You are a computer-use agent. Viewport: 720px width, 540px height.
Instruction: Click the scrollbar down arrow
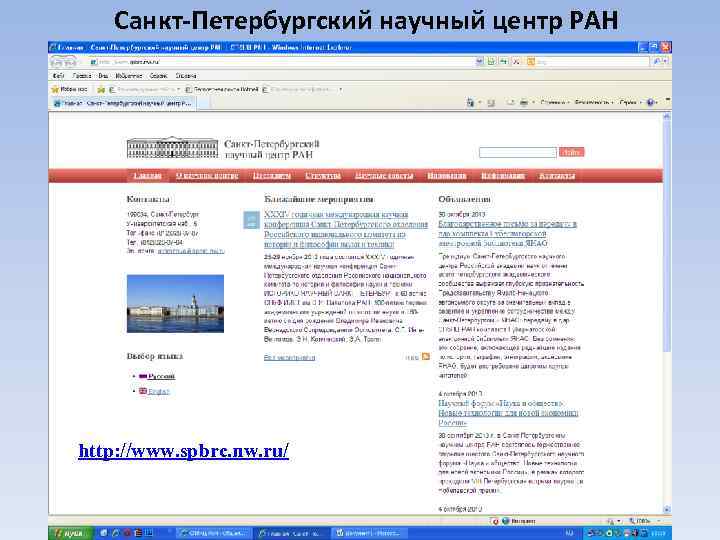coord(667,509)
